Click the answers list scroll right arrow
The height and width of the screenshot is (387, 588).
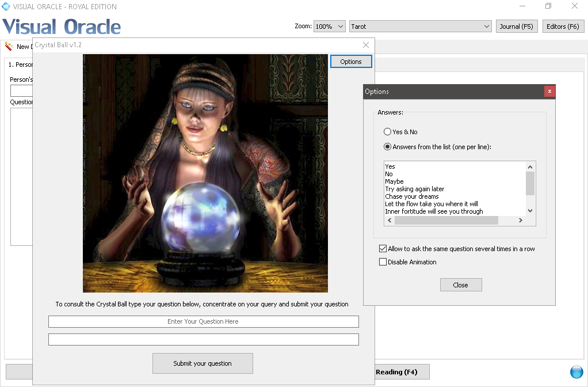(x=521, y=221)
